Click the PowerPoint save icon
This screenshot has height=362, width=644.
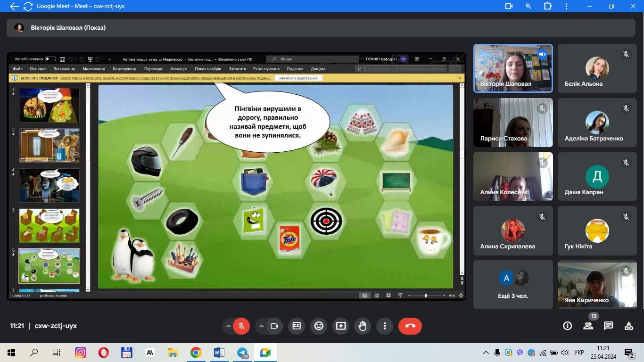[62, 59]
